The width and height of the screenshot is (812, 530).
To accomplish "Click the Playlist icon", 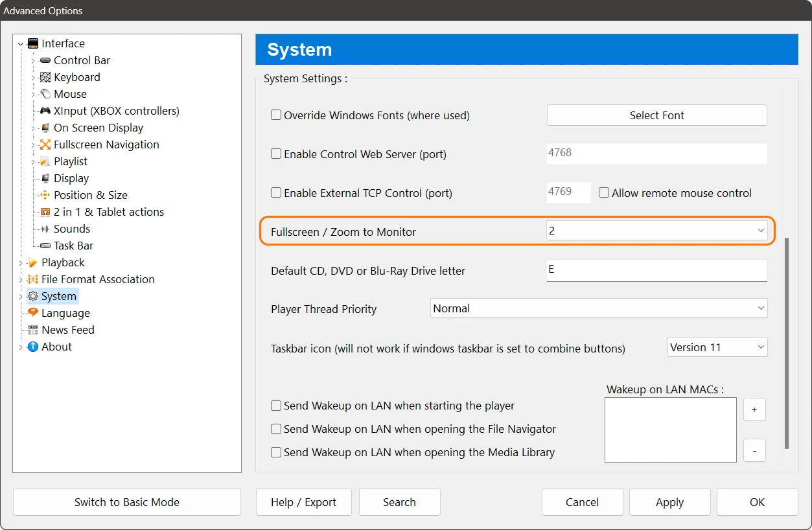I will pyautogui.click(x=45, y=161).
